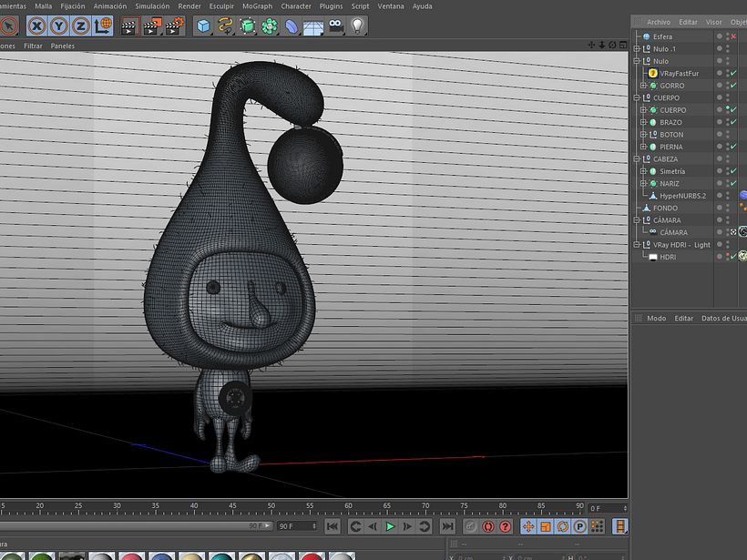Play the animation forward
The width and height of the screenshot is (747, 560).
390,526
